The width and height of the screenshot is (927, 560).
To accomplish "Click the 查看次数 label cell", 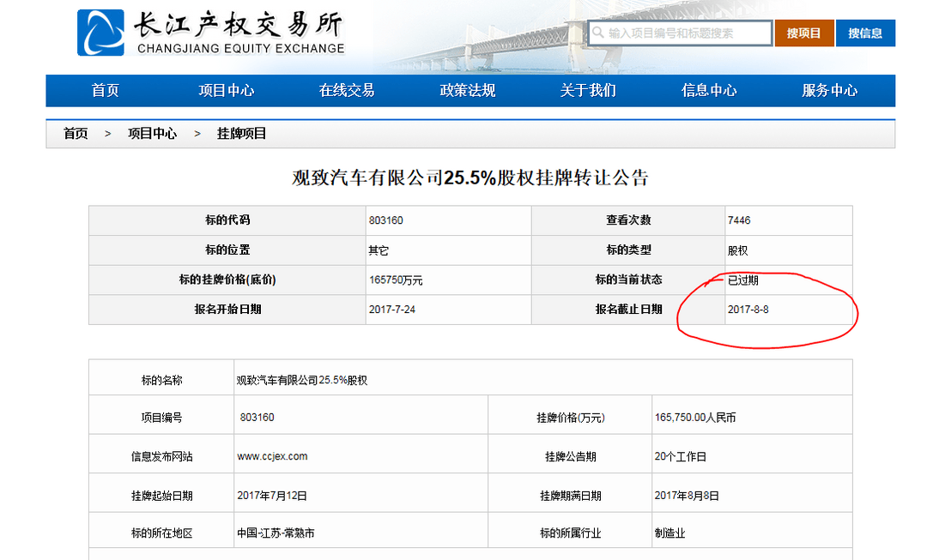I will [x=628, y=220].
